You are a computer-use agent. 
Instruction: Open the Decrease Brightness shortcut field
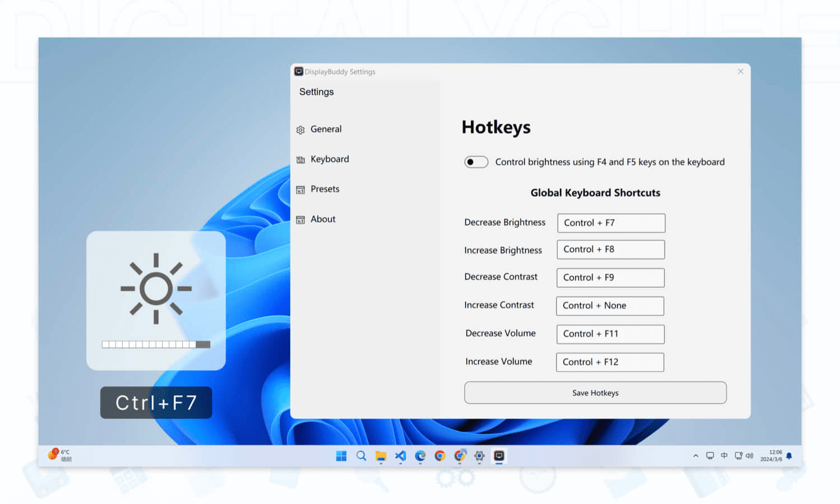click(611, 223)
